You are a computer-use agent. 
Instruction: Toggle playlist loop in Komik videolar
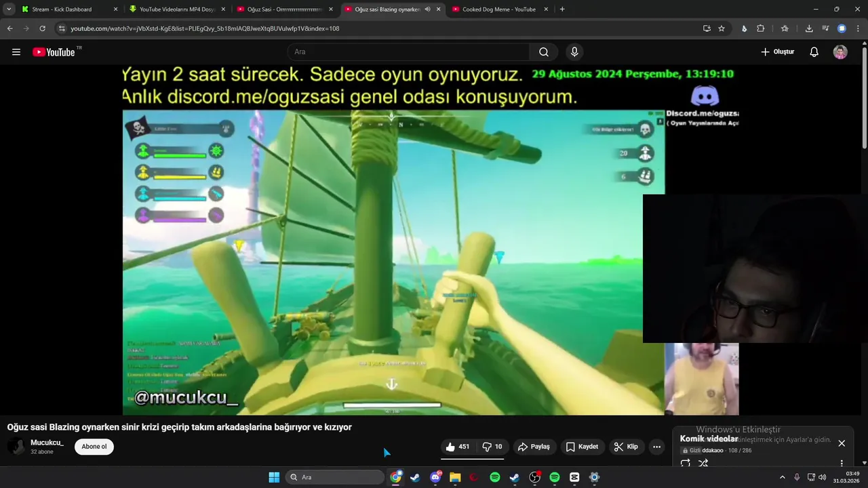(686, 464)
